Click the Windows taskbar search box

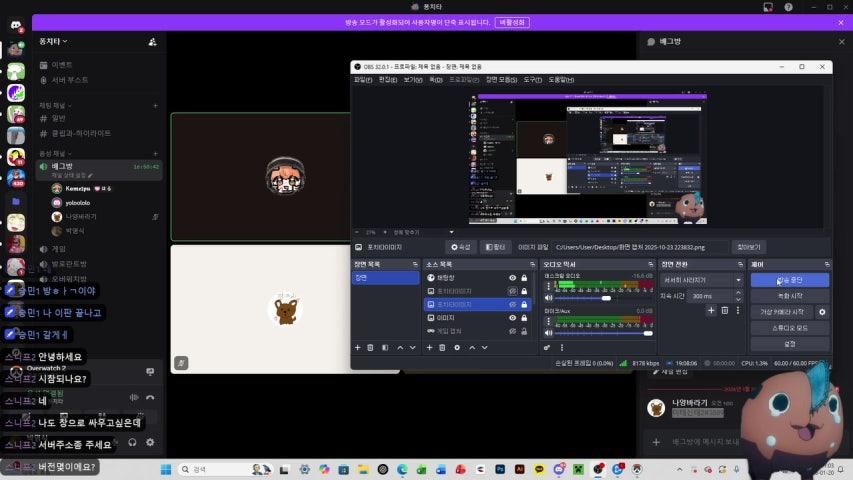coord(214,469)
